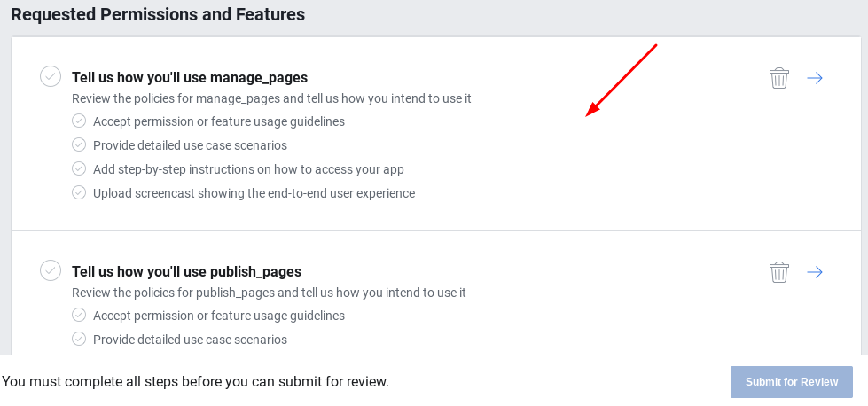Select 'Add step-by-step instructions on how to access your app'
This screenshot has width=868, height=406.
tap(248, 169)
